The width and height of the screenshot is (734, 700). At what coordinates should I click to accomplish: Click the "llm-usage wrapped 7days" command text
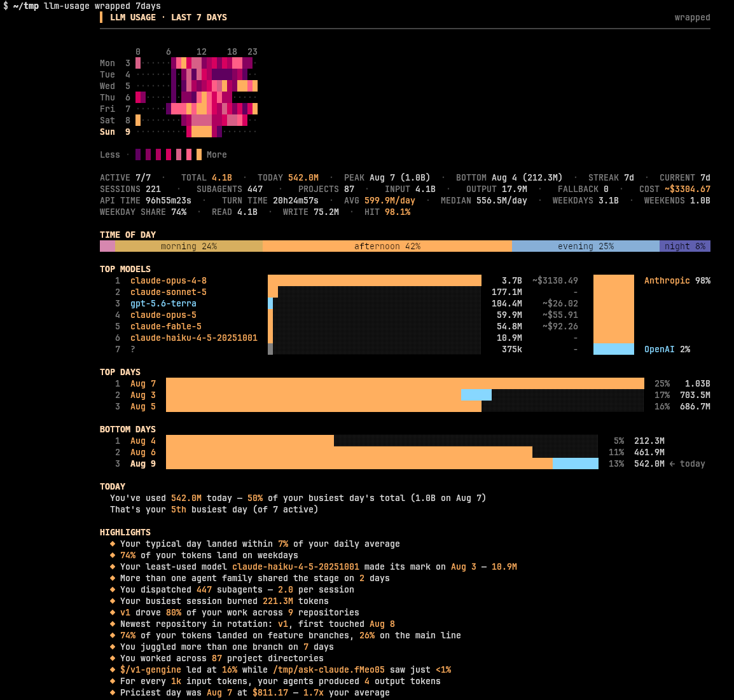pos(102,6)
